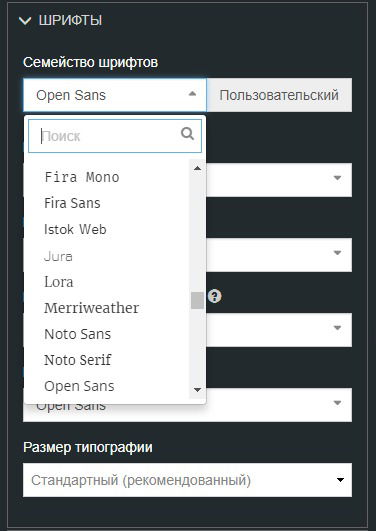The image size is (376, 531).
Task: Open the Размер типографии dropdown
Action: pos(187,480)
